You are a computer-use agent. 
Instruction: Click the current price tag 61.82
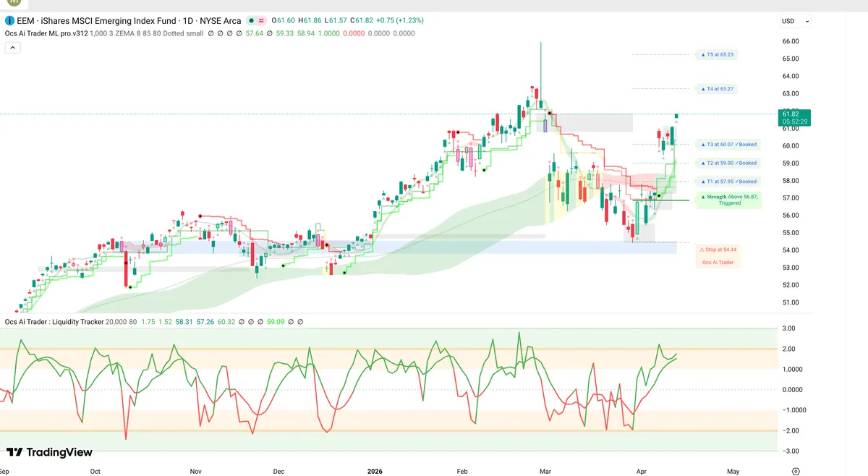[x=796, y=117]
